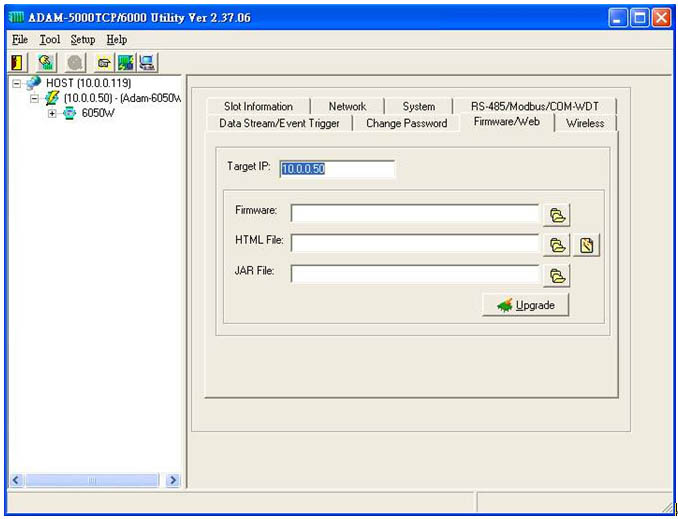678x519 pixels.
Task: Maximize the ADAM utility window
Action: (640, 18)
